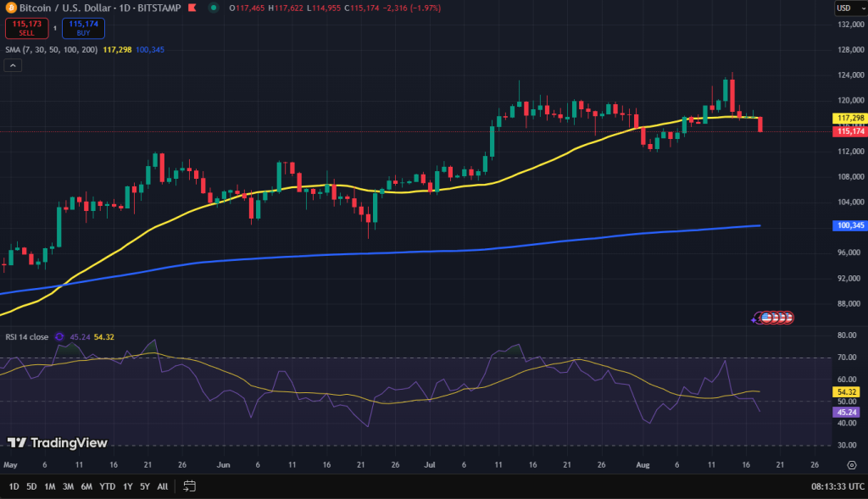Show the All time range

click(x=162, y=486)
